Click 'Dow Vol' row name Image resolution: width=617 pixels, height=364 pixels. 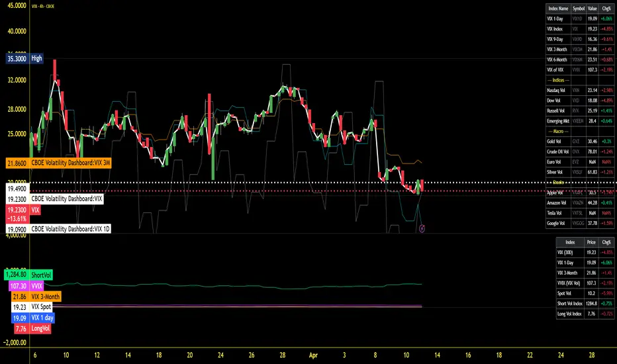(553, 101)
